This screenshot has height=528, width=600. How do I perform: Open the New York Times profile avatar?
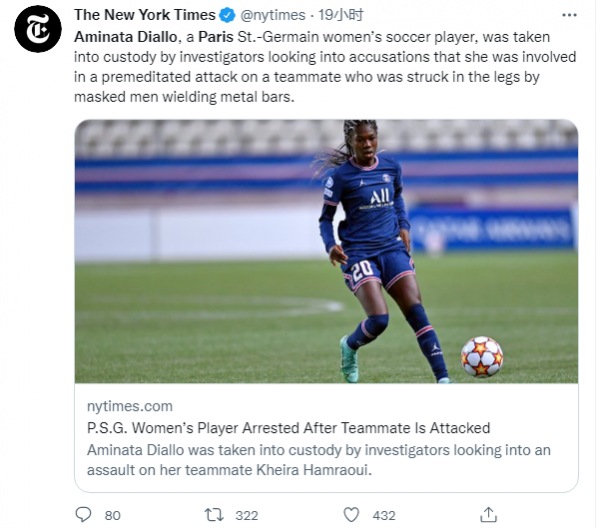coord(38,29)
